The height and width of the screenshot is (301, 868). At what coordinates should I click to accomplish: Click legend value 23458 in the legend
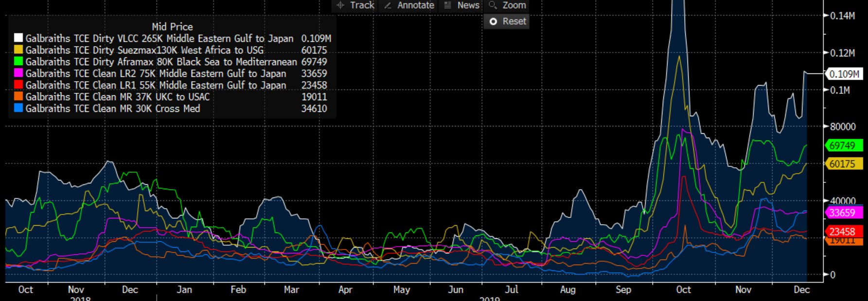[314, 85]
